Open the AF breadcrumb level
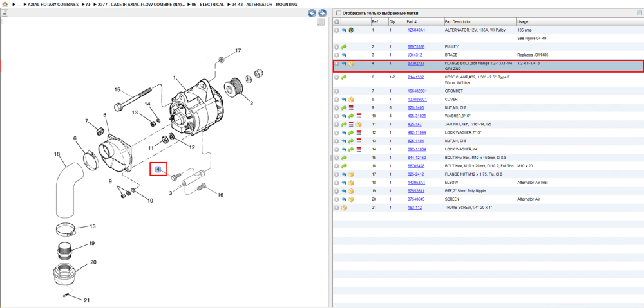The height and width of the screenshot is (308, 644). click(88, 4)
